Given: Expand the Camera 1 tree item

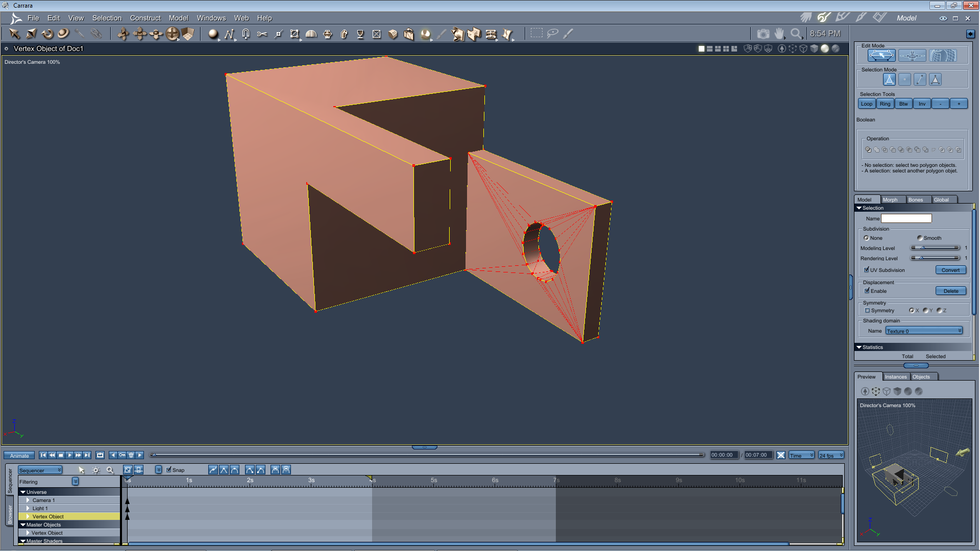Looking at the screenshot, I should (x=28, y=500).
